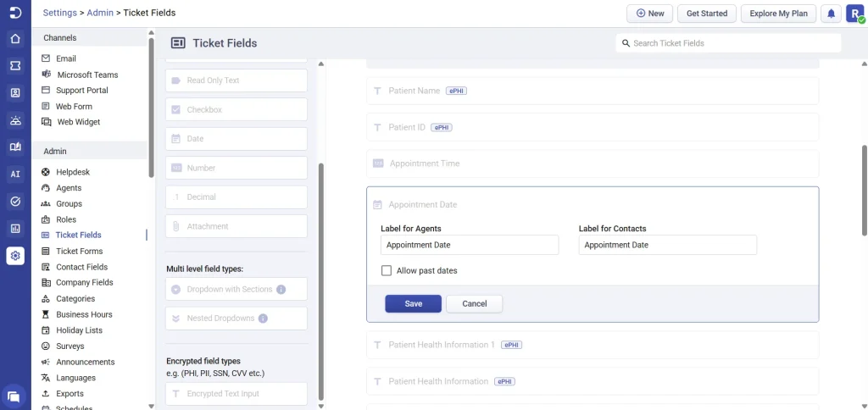Enable the Allow past dates checkbox
868x410 pixels.
click(387, 271)
